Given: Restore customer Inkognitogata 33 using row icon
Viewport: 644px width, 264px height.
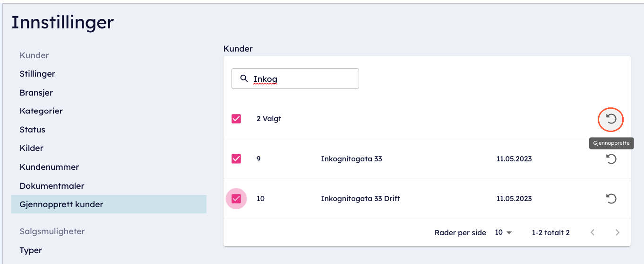Looking at the screenshot, I should pos(611,159).
